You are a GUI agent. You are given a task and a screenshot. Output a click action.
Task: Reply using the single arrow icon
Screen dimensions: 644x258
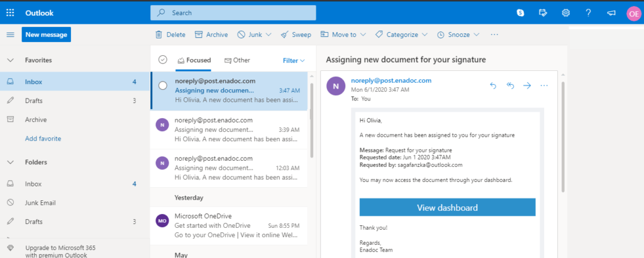point(493,85)
